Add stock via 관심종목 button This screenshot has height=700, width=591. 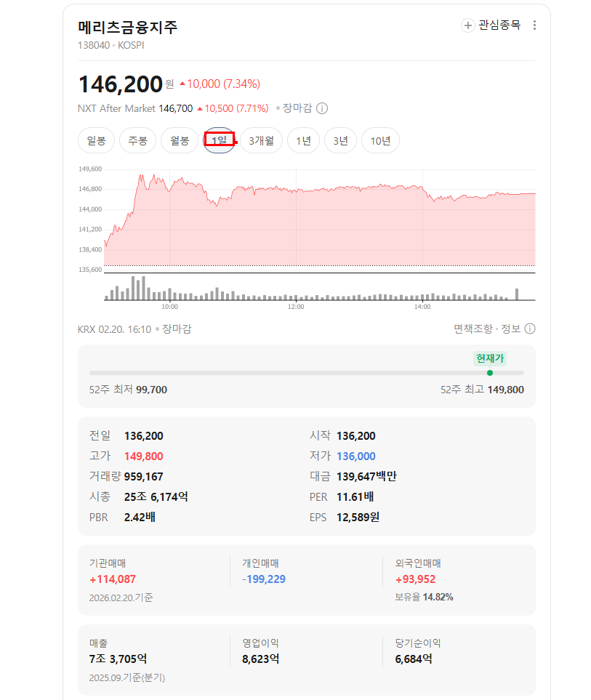click(491, 25)
